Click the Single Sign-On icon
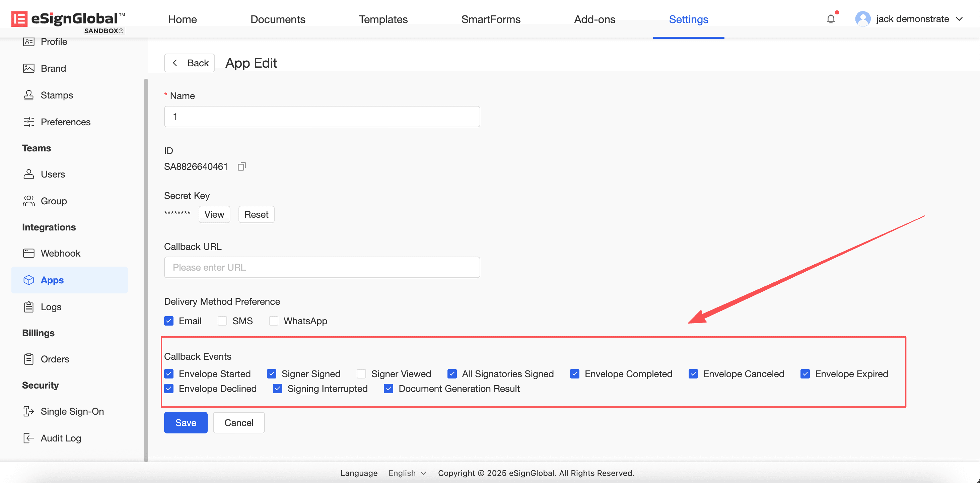980x483 pixels. click(x=28, y=411)
